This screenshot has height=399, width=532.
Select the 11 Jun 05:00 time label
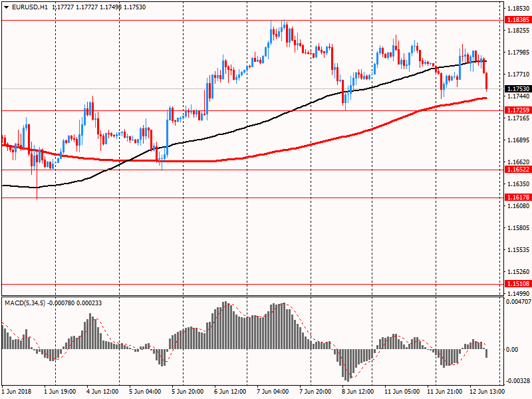click(402, 392)
